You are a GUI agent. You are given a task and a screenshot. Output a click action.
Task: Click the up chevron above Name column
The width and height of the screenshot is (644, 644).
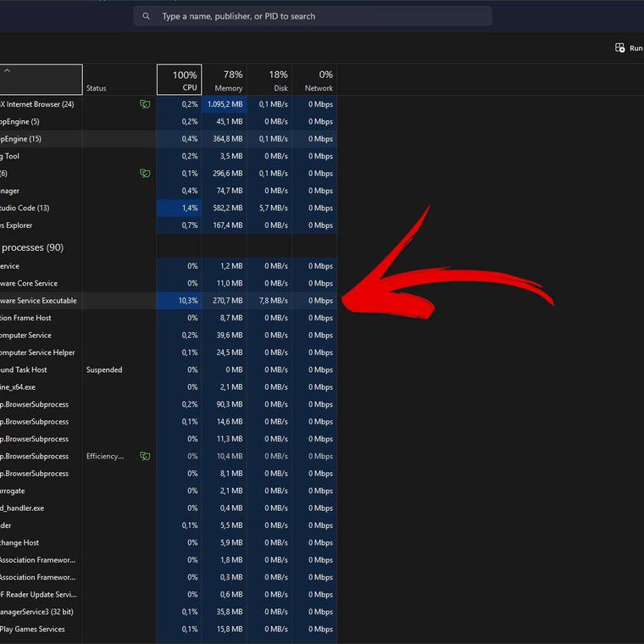point(8,71)
